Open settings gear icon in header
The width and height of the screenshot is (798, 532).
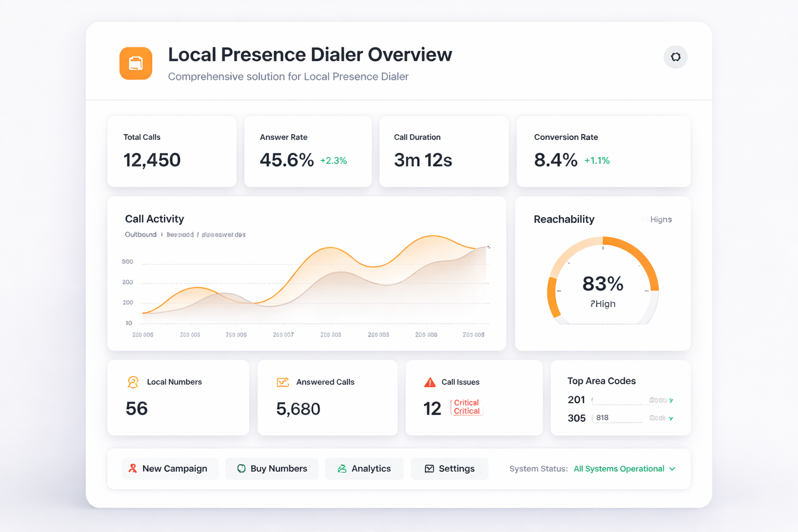click(675, 57)
